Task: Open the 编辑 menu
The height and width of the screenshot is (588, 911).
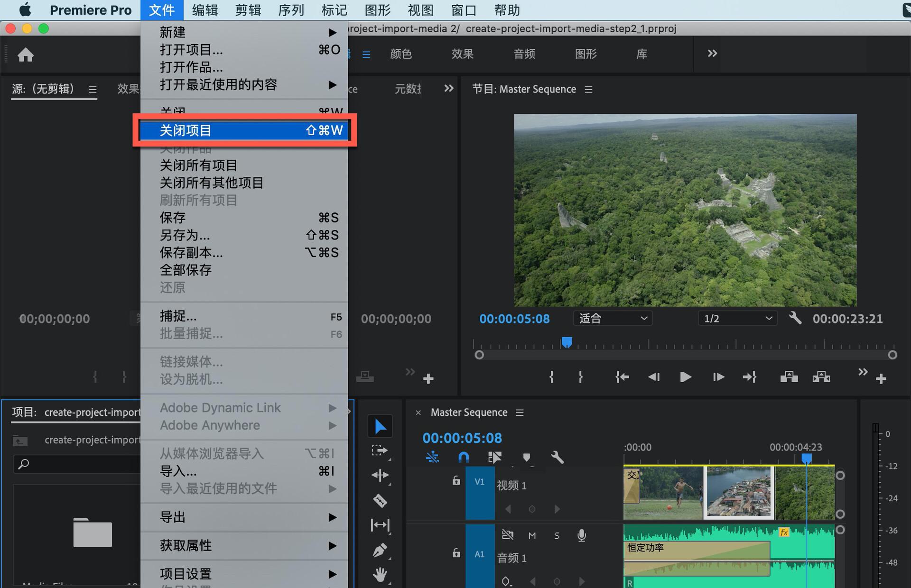Action: click(205, 10)
